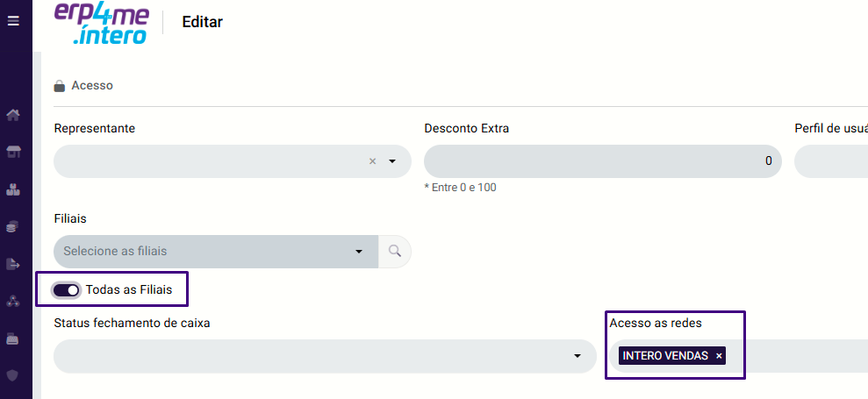Open Status fechamento de caixa dropdown
Viewport: 868px width, 399px height.
325,356
